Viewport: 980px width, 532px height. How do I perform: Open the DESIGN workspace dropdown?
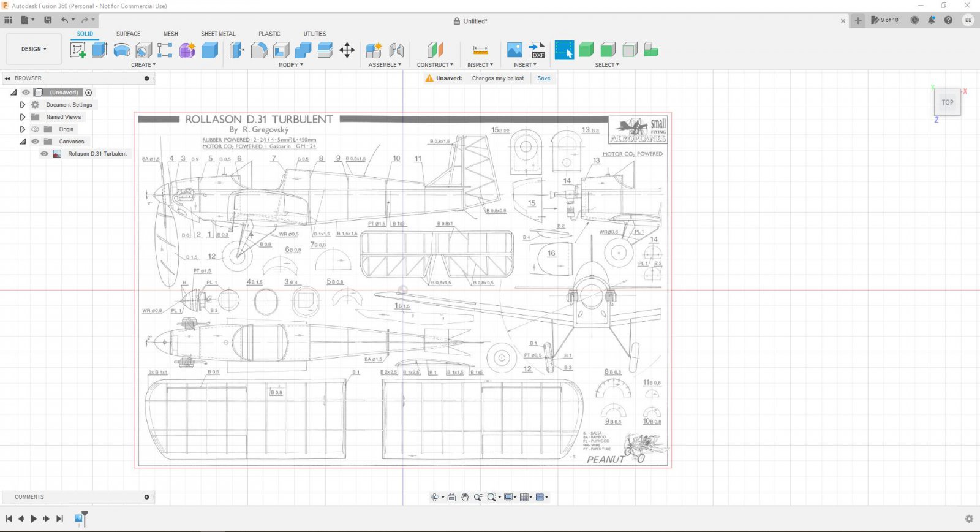[x=34, y=49]
